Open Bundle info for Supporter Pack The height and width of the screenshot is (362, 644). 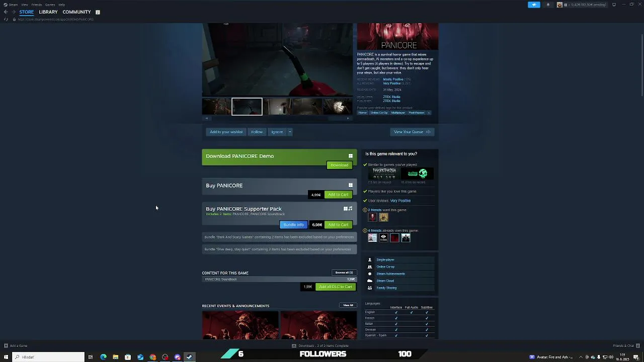293,225
